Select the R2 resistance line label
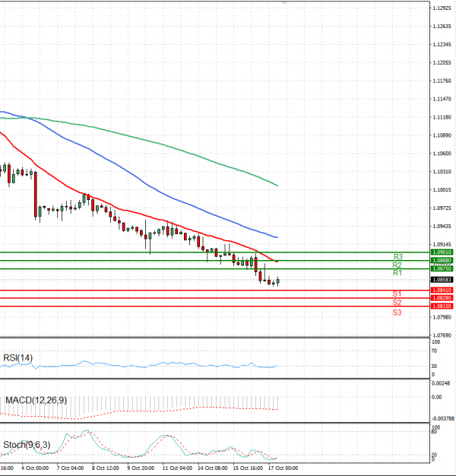Screen dimensions: 456x476 [397, 265]
